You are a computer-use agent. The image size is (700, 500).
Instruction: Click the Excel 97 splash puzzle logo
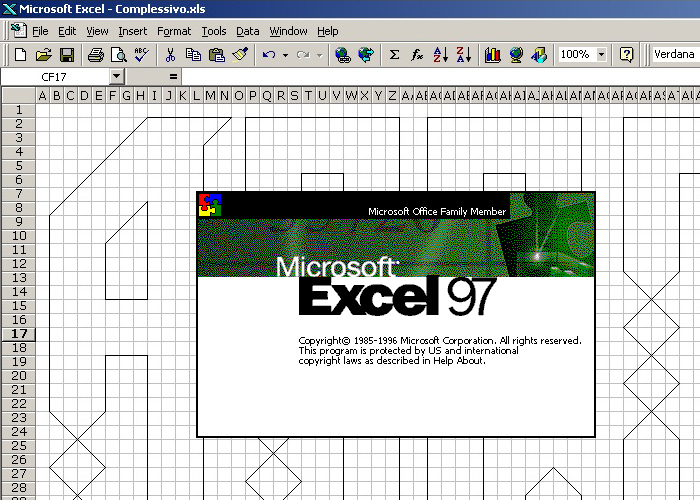pos(210,205)
